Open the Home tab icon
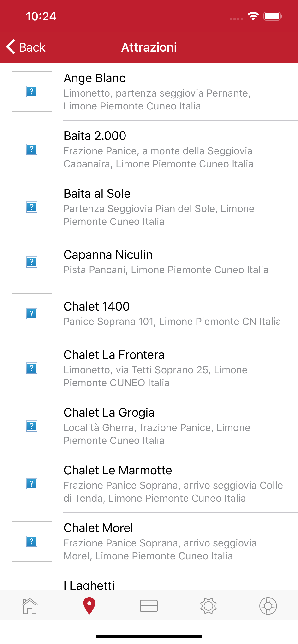This screenshot has height=644, width=298. pyautogui.click(x=30, y=606)
